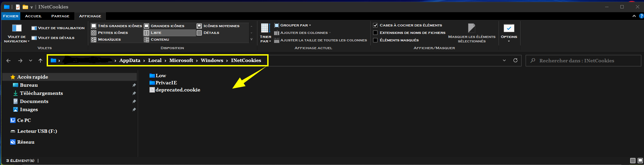
Task: Enable Extensions de noms de fichiers checkbox
Action: [x=375, y=33]
